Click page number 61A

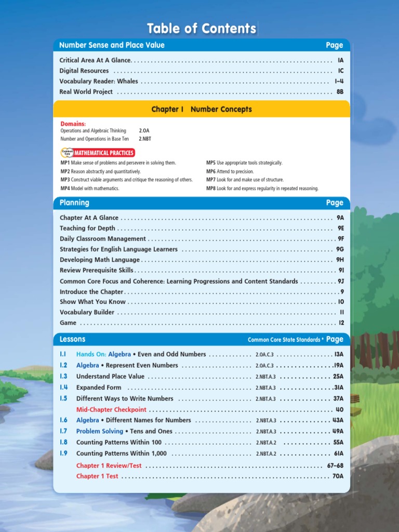coord(339,453)
